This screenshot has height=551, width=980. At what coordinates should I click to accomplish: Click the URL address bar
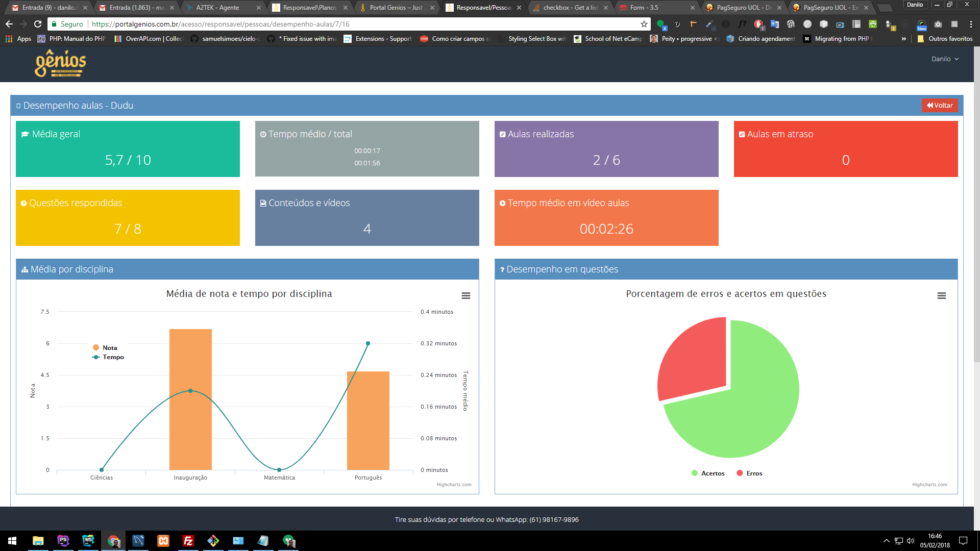(357, 24)
